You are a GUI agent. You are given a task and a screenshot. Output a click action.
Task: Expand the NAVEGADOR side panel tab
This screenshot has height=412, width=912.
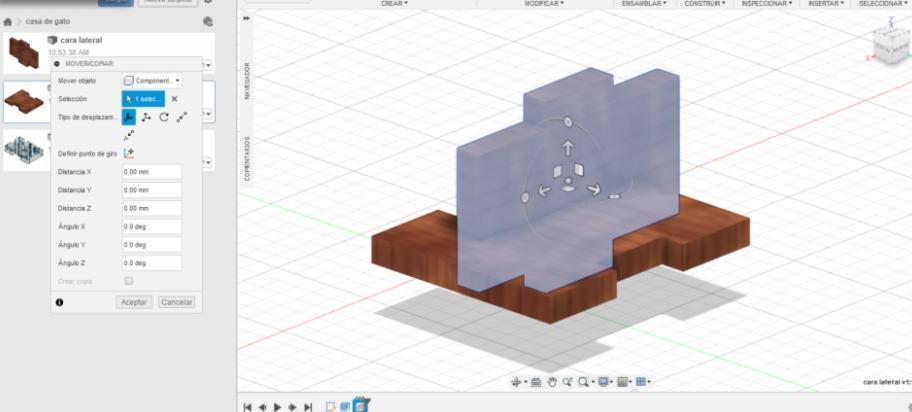(x=247, y=80)
